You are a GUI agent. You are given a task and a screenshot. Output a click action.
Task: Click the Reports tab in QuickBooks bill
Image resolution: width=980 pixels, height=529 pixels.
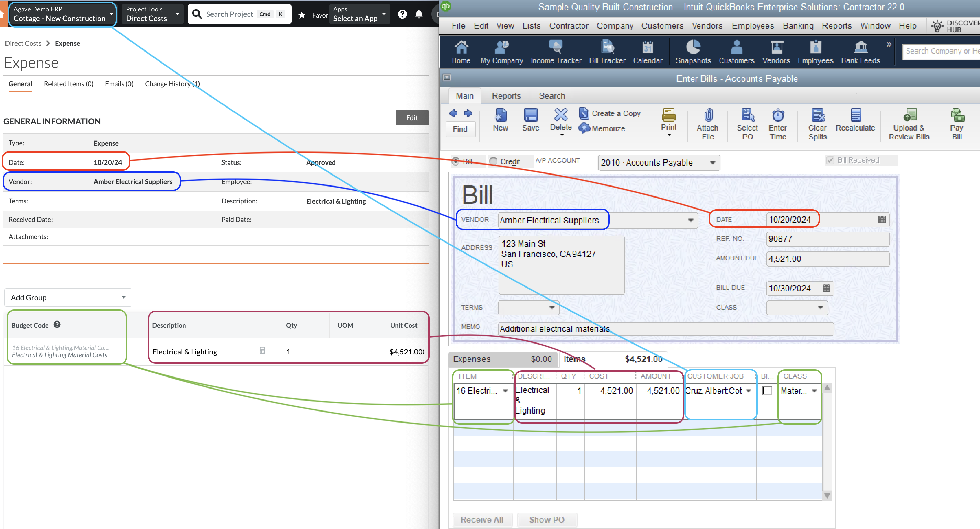click(506, 96)
